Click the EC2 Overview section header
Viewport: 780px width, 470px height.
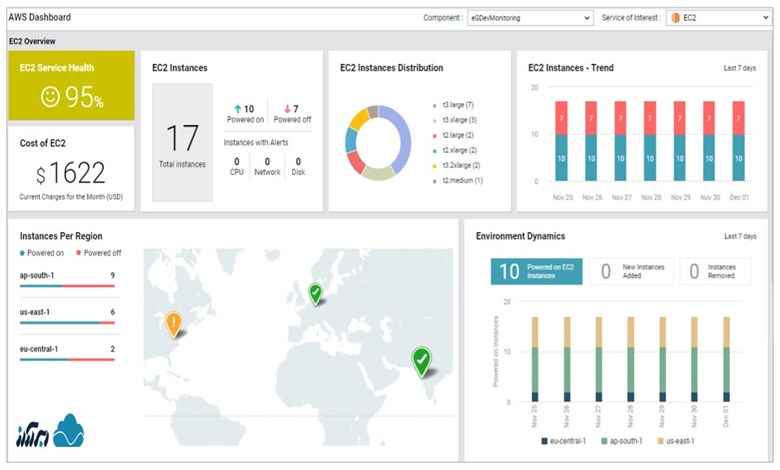point(32,41)
